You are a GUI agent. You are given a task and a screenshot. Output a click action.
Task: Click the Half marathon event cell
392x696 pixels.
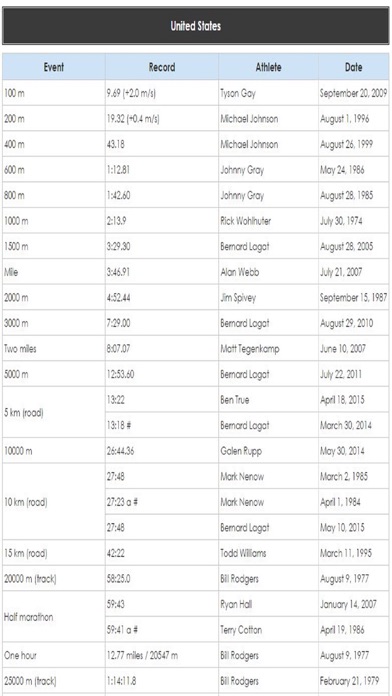click(x=54, y=617)
